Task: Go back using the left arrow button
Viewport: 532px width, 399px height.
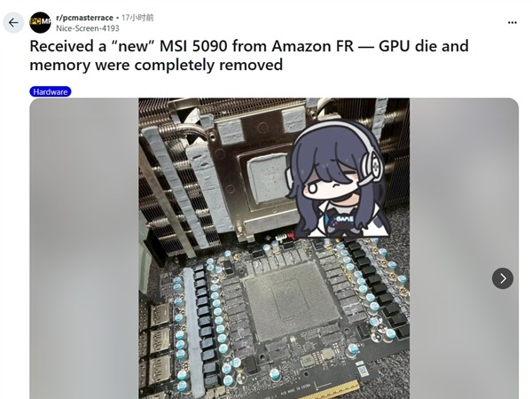Action: click(13, 23)
